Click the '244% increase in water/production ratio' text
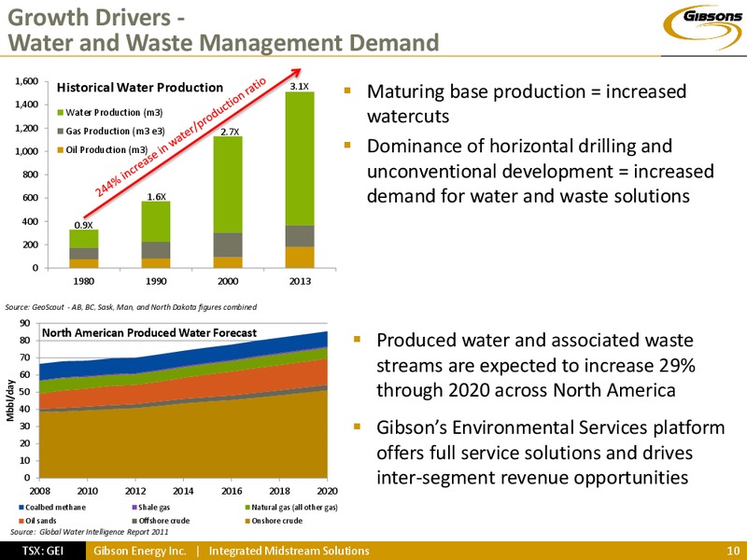 (x=181, y=137)
